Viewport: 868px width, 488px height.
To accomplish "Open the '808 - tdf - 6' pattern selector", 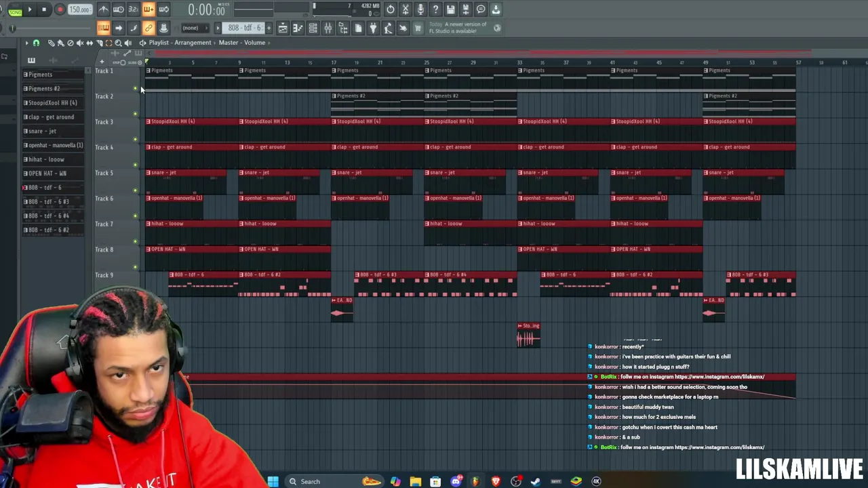I will click(243, 28).
